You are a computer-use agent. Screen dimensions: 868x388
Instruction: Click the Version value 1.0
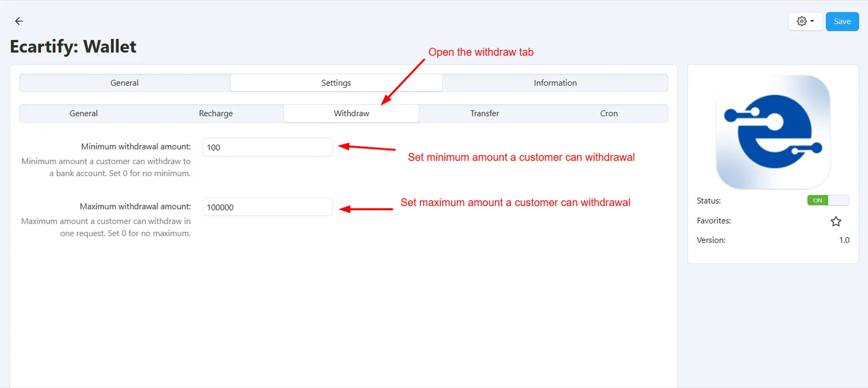click(844, 240)
